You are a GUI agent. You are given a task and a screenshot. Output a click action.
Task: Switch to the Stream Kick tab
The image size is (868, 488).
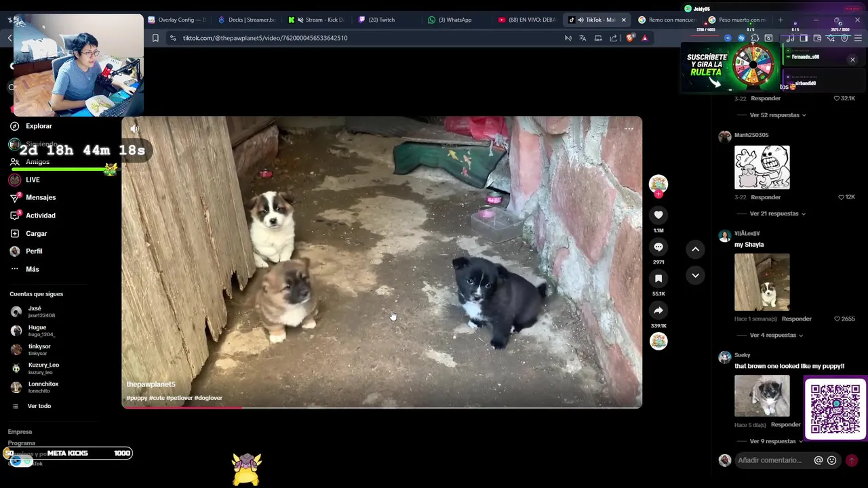tap(317, 20)
